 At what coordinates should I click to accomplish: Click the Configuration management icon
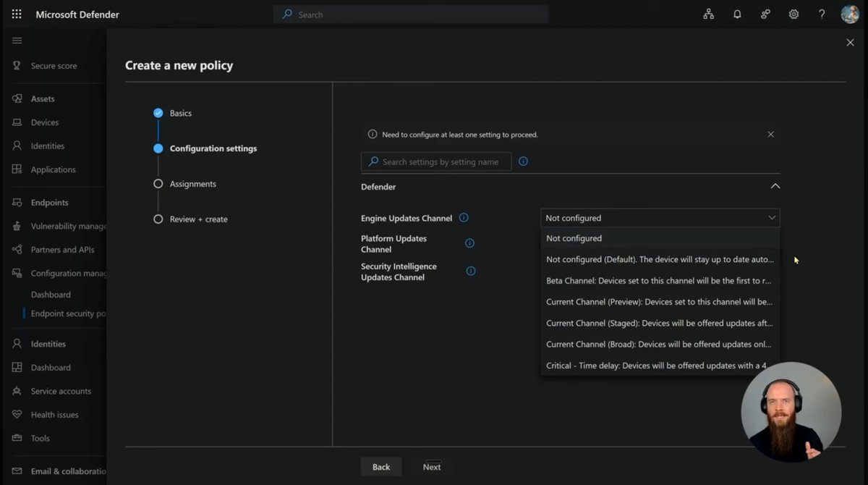(17, 273)
